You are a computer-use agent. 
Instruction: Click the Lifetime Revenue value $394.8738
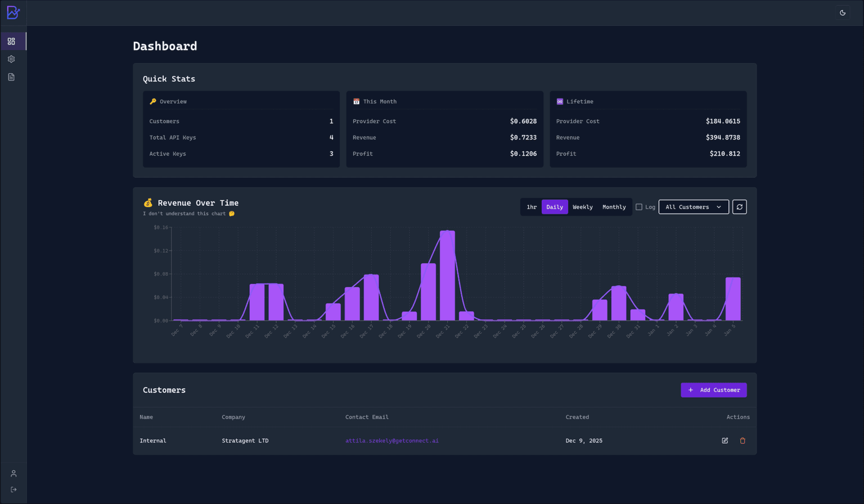point(723,137)
